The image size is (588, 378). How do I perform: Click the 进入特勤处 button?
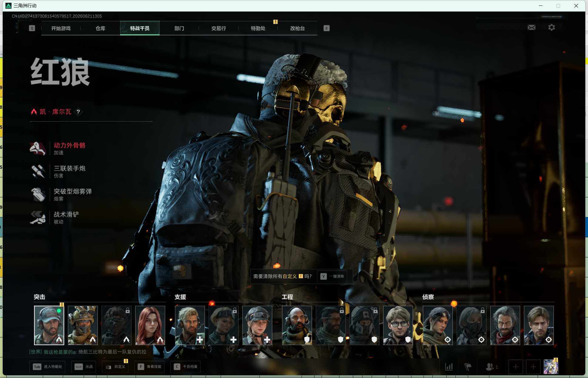click(x=48, y=367)
